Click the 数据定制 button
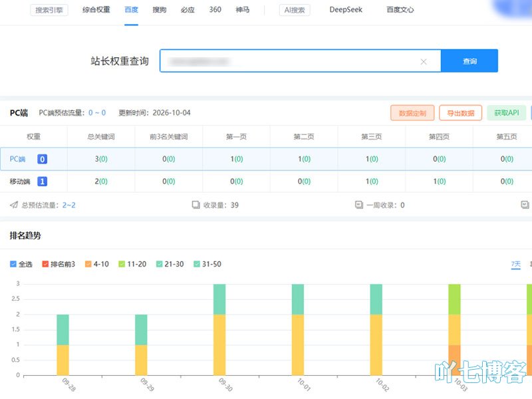This screenshot has height=399, width=532. point(412,113)
